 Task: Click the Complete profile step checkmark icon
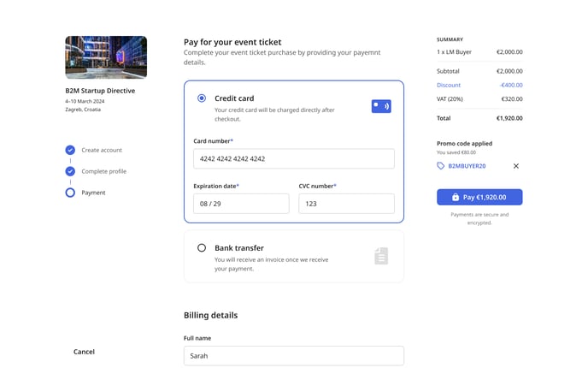pyautogui.click(x=70, y=171)
